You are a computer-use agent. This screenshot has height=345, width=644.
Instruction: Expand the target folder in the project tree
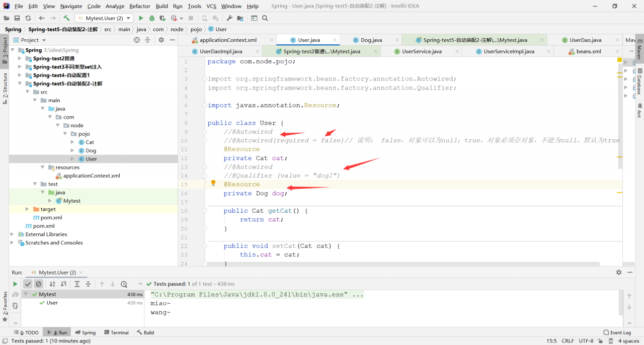coord(27,209)
